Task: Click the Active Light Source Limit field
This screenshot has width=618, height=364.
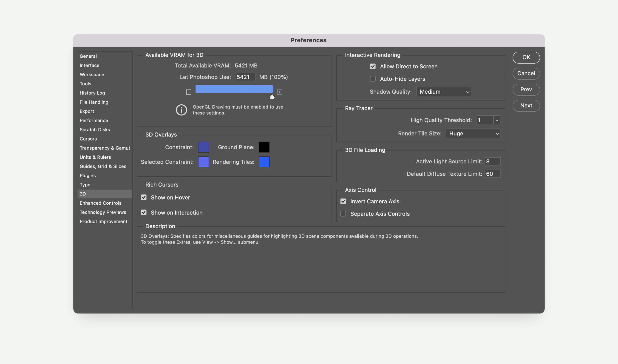Action: [x=492, y=161]
